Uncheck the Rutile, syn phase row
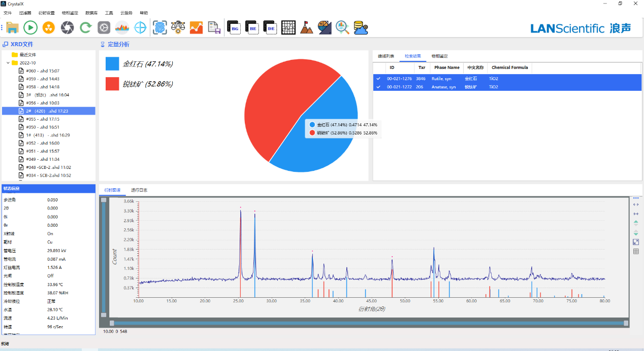The image size is (644, 351). click(x=378, y=79)
